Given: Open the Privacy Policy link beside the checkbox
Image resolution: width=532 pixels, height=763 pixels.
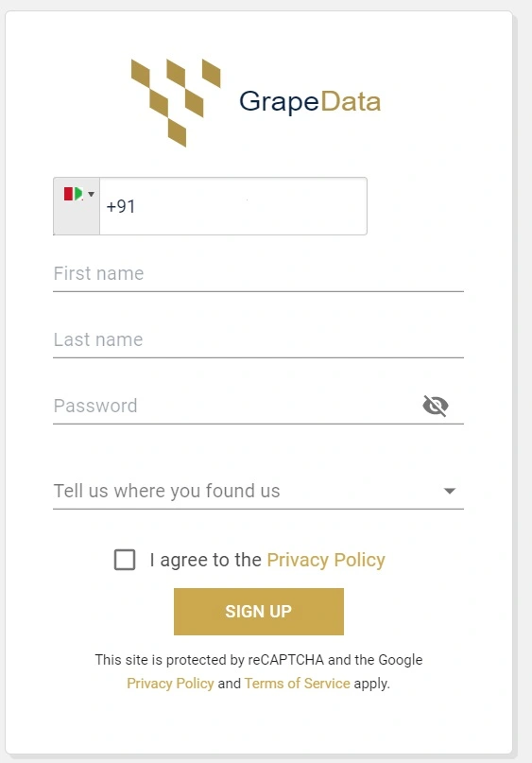Looking at the screenshot, I should coord(326,560).
